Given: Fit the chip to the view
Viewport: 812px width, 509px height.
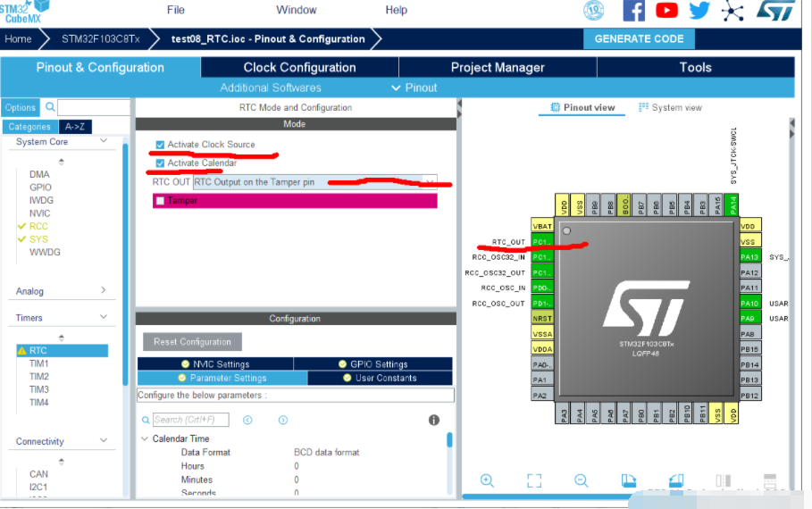Looking at the screenshot, I should 534,480.
